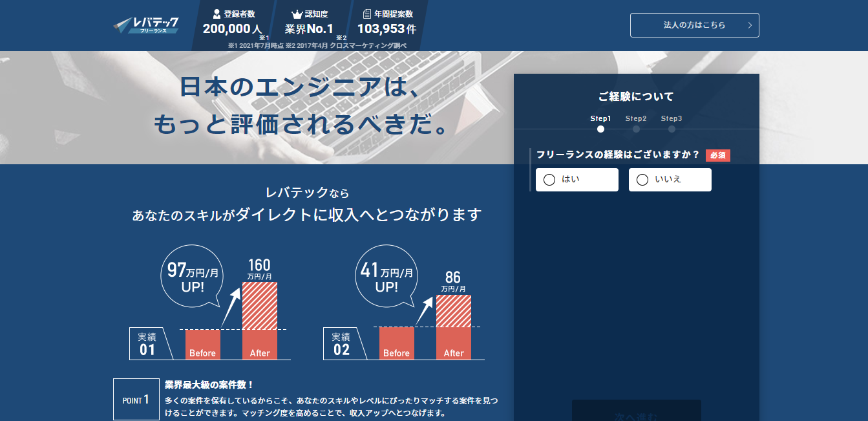Click the POINT 1 box
The width and height of the screenshot is (868, 421).
pyautogui.click(x=136, y=400)
